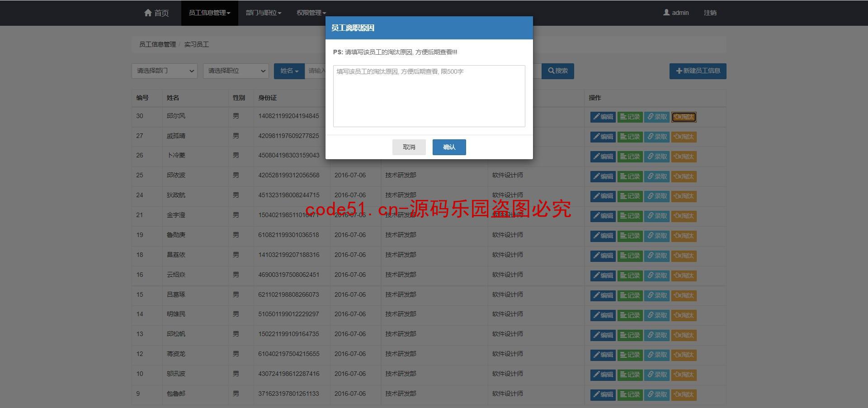Click name cell 戚孤晴
868x408 pixels.
[176, 136]
